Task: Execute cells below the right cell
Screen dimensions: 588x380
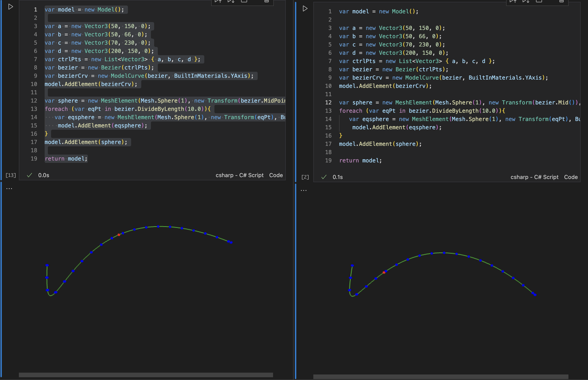Action: pos(526,1)
